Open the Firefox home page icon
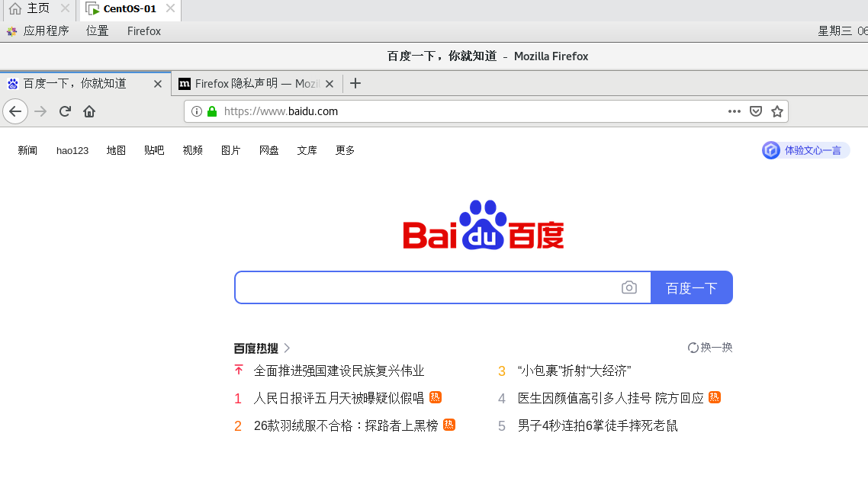The height and width of the screenshot is (491, 868). point(89,111)
